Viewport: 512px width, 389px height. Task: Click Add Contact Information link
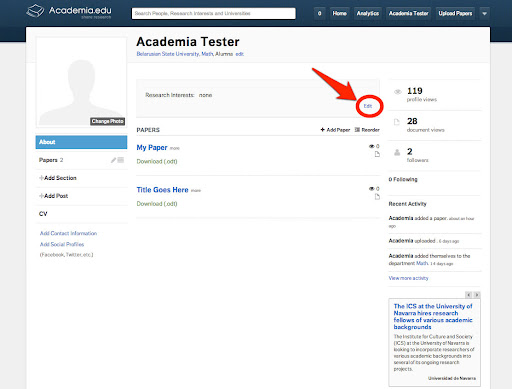[x=68, y=233]
